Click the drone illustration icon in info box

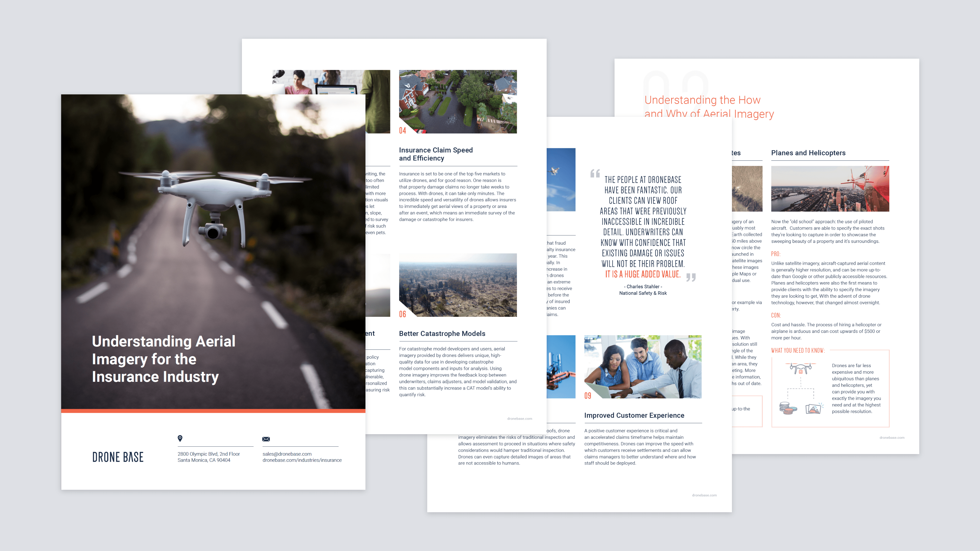click(800, 368)
